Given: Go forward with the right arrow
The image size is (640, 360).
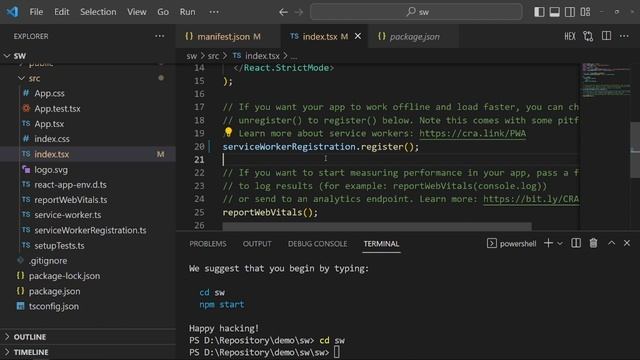Looking at the screenshot, I should click(x=299, y=12).
